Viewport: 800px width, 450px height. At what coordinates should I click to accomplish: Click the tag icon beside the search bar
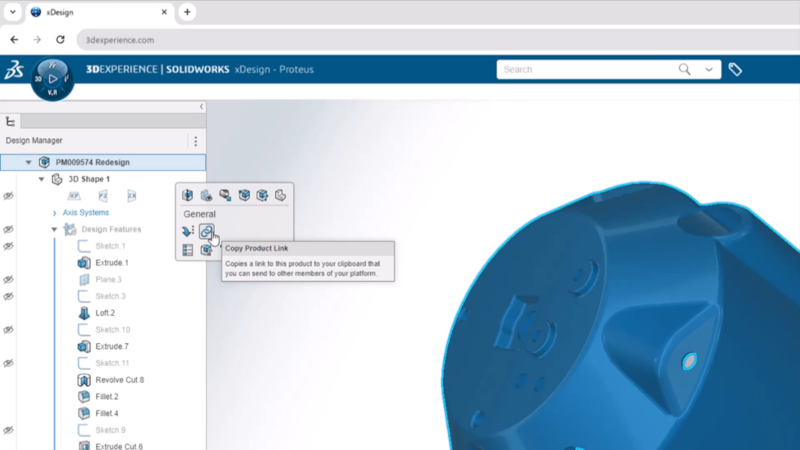[735, 70]
